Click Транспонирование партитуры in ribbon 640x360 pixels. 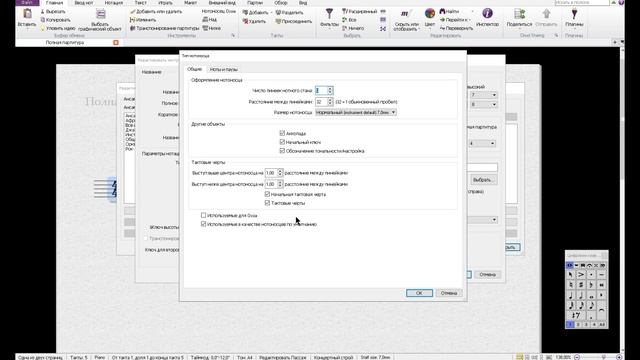pyautogui.click(x=165, y=28)
